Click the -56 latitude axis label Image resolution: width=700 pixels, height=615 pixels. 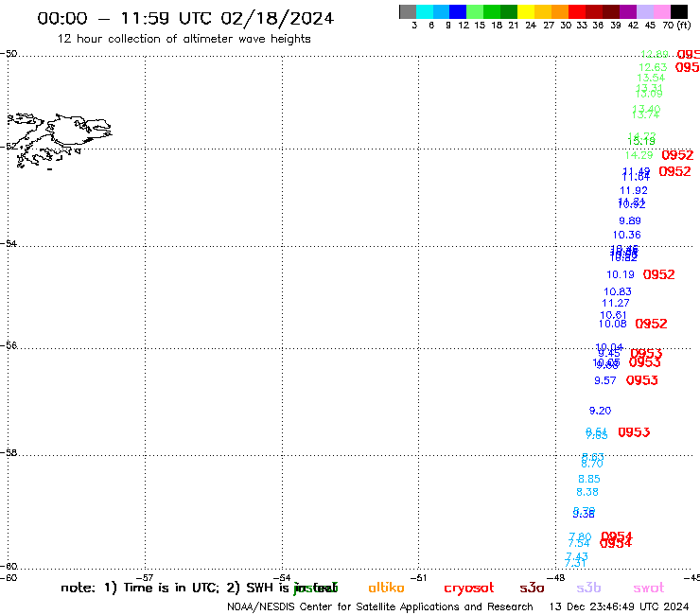9,345
